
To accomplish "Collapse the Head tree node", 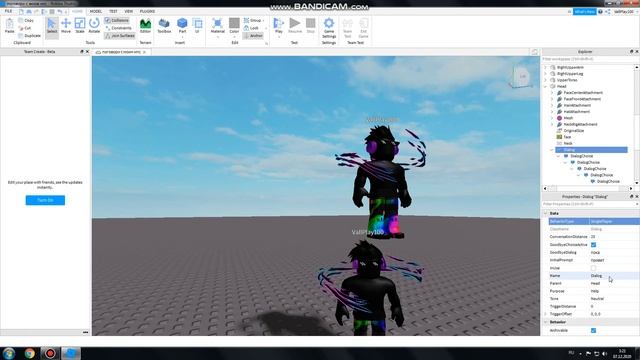I will click(x=546, y=87).
